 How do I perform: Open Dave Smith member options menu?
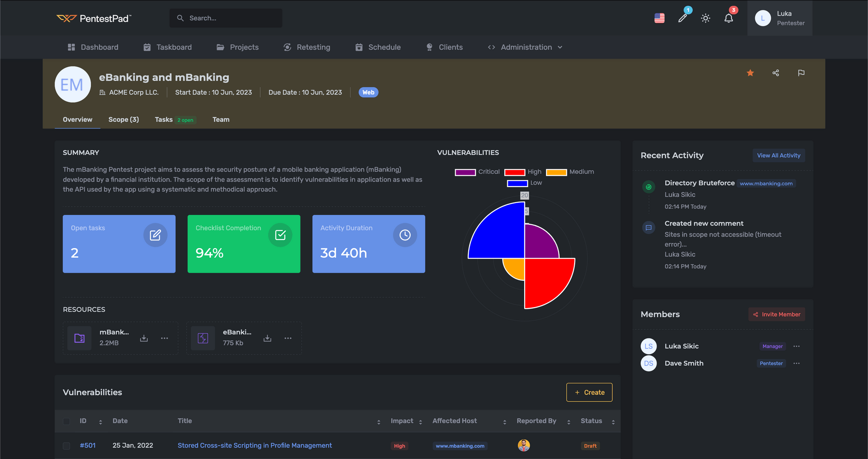point(796,363)
